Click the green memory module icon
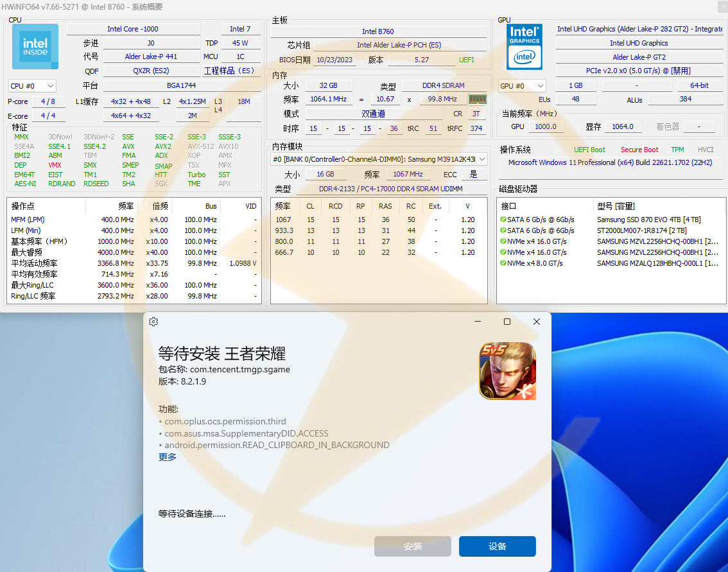This screenshot has width=728, height=572. [477, 99]
